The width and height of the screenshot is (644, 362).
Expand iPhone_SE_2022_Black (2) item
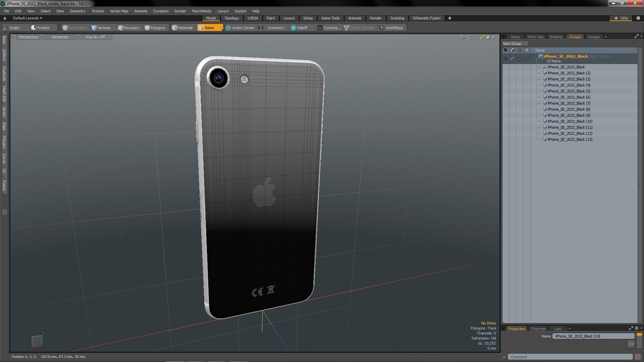539,73
